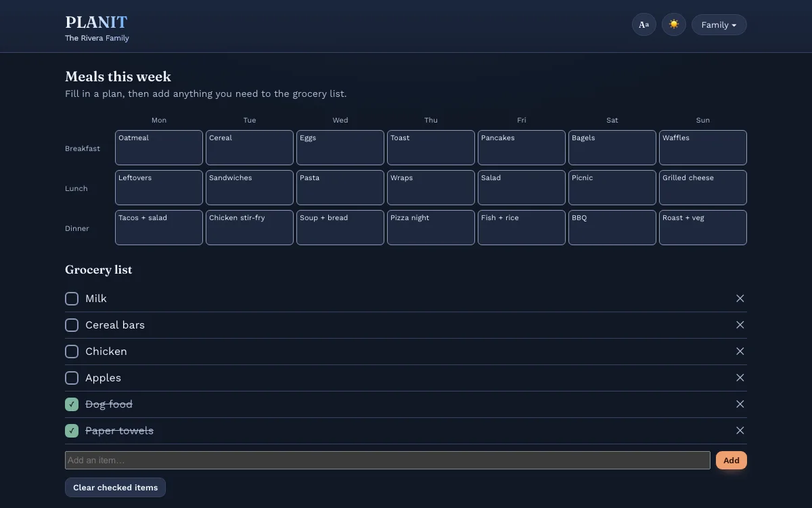Select Wednesday dinner Soup + bread cell
812x508 pixels.
click(x=340, y=228)
